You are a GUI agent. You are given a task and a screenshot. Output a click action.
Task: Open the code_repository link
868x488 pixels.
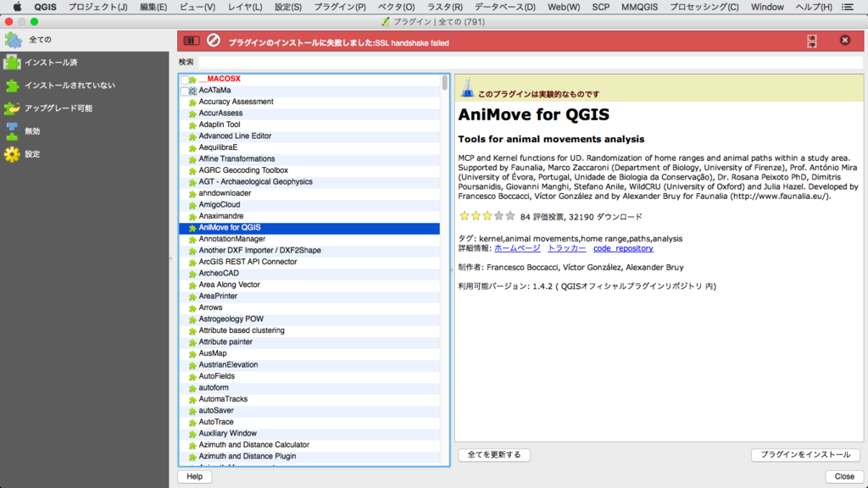pyautogui.click(x=623, y=248)
